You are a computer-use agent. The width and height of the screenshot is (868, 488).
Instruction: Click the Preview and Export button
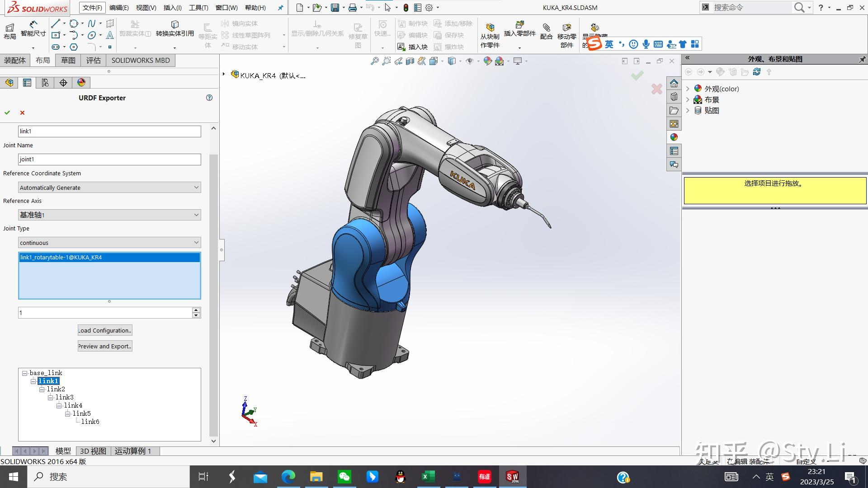tap(105, 346)
